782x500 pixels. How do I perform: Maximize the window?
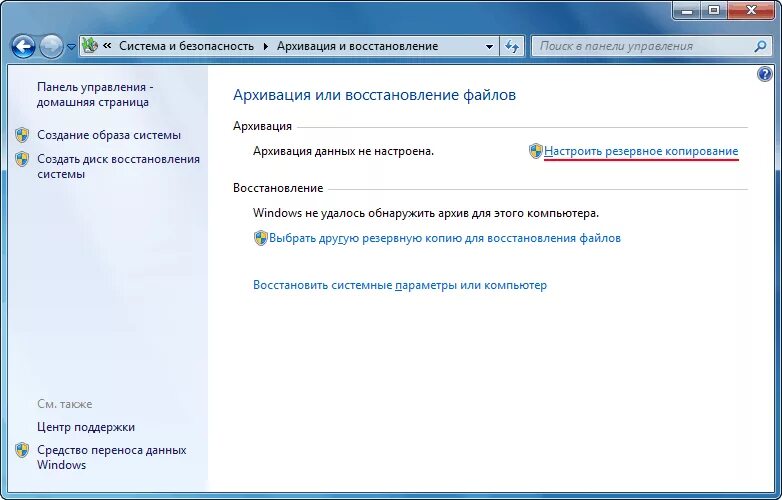click(x=714, y=10)
